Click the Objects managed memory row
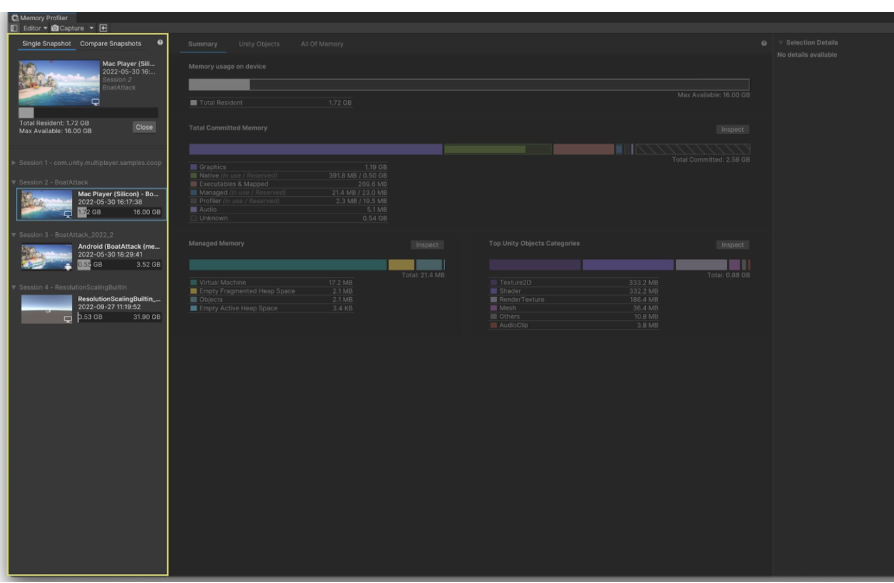 click(x=271, y=300)
